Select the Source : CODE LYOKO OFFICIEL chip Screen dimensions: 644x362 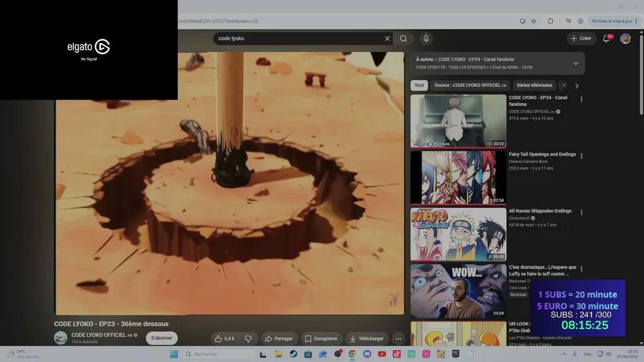coord(470,85)
